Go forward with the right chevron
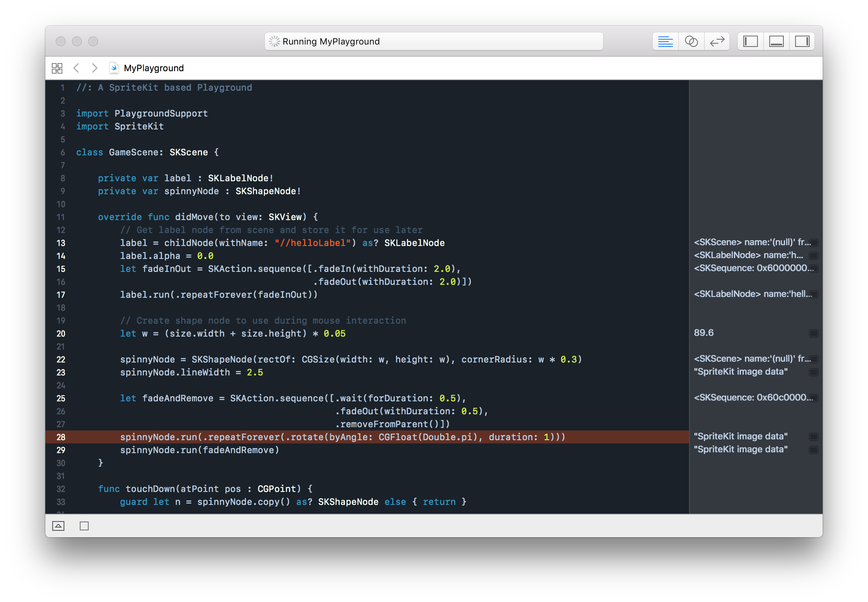 (94, 68)
